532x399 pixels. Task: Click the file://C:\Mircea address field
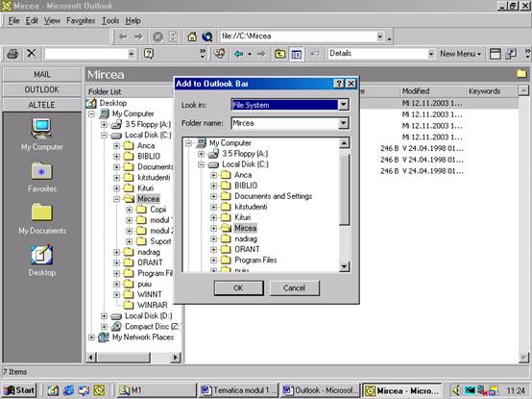[298, 37]
